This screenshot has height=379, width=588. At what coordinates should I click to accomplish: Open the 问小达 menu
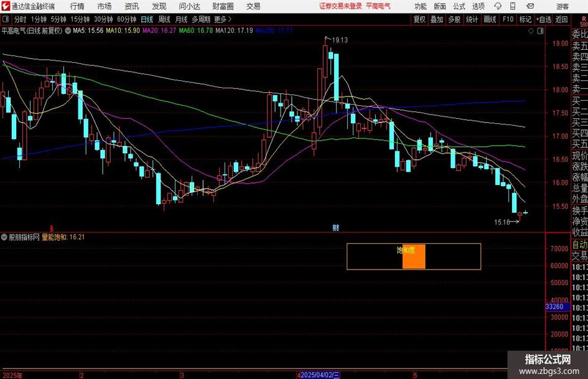190,6
